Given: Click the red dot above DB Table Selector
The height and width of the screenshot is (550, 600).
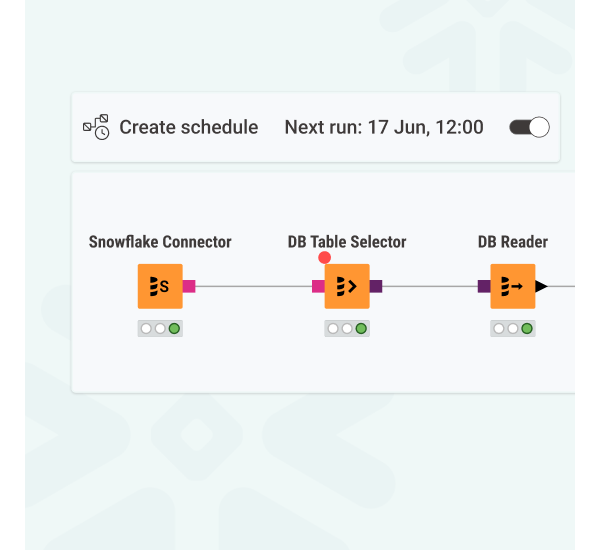Looking at the screenshot, I should click(324, 258).
